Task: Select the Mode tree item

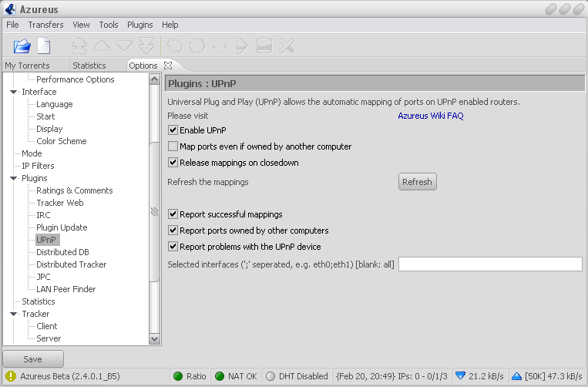Action: (32, 153)
